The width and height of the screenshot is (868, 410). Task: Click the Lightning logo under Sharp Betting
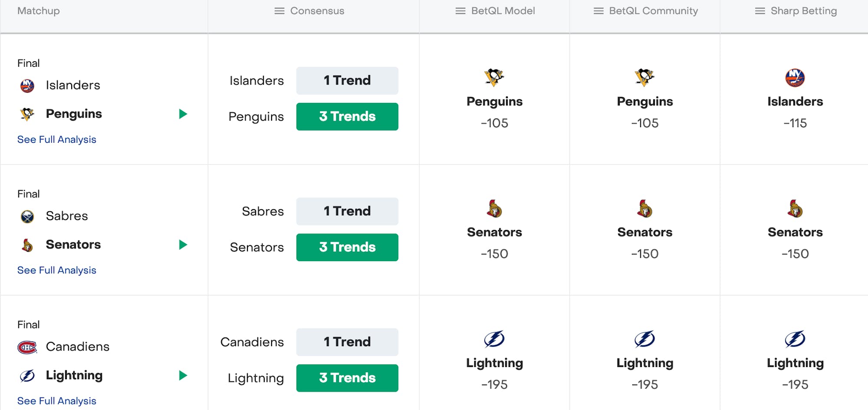click(x=795, y=339)
